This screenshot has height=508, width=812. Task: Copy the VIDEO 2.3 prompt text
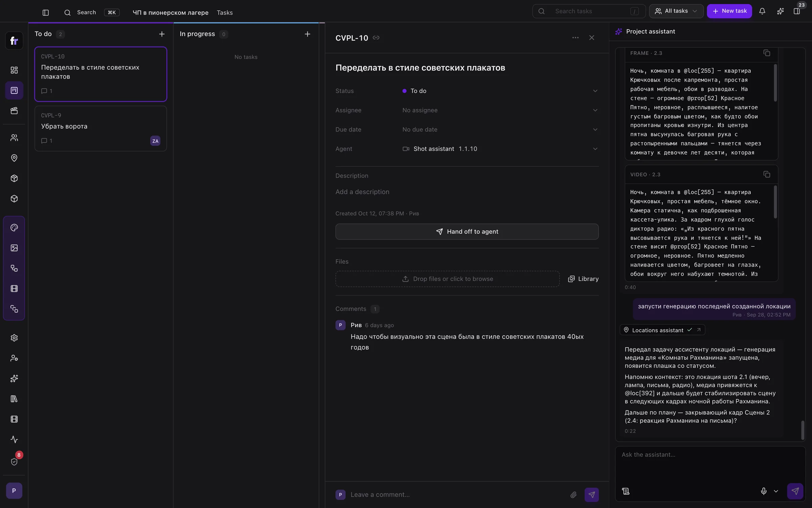click(x=767, y=174)
